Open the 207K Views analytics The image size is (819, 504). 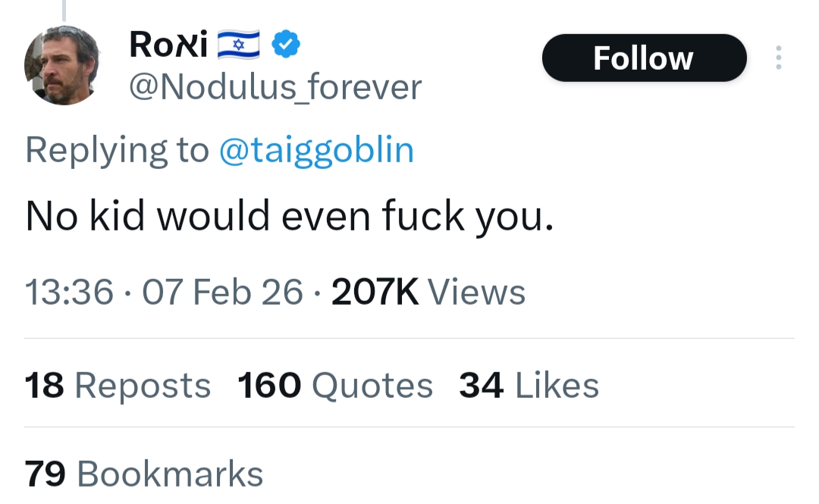(x=428, y=293)
